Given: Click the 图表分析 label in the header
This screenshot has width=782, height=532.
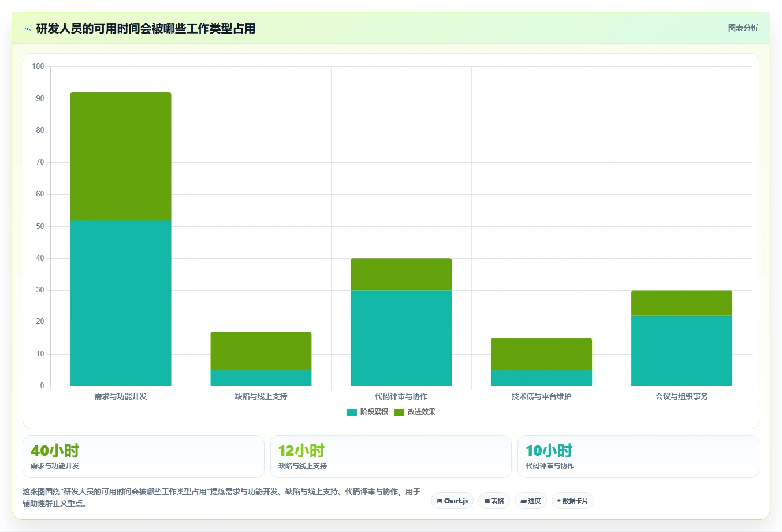Looking at the screenshot, I should pyautogui.click(x=743, y=28).
